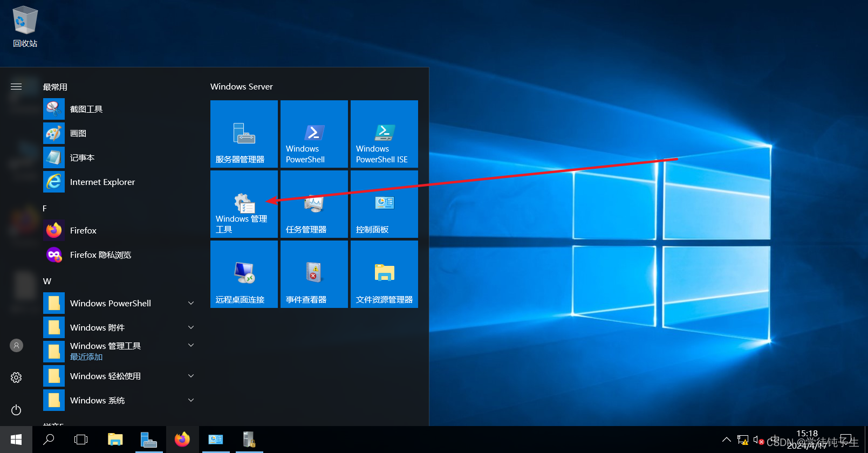Open the 回收站 desktop icon
Screen dimensions: 868x453
coord(25,27)
